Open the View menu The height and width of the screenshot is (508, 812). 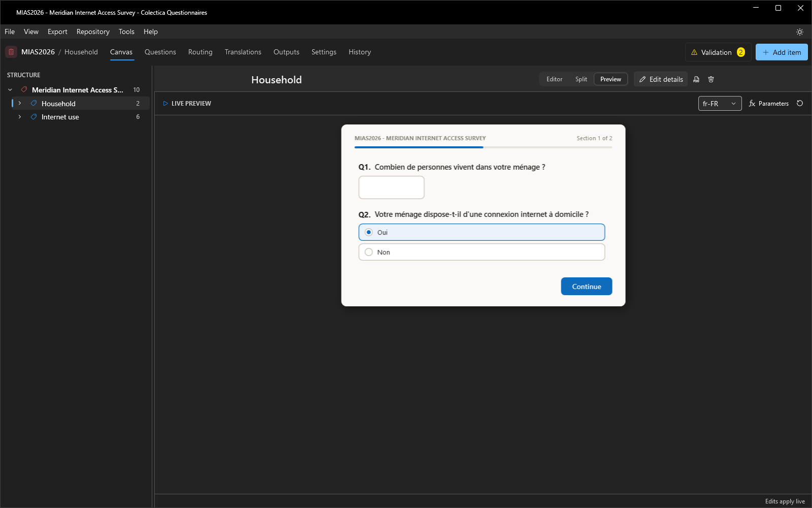(31, 31)
